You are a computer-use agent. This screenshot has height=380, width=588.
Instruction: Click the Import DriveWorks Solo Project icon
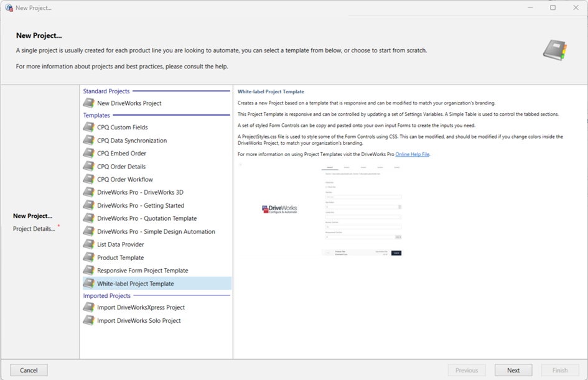89,321
